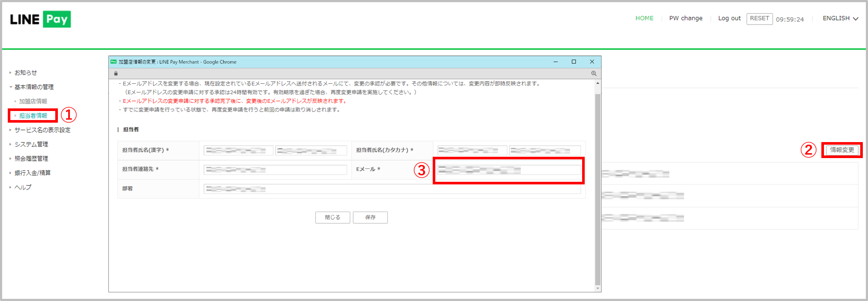
Task: Click the padlock icon in popup address bar
Action: click(116, 73)
